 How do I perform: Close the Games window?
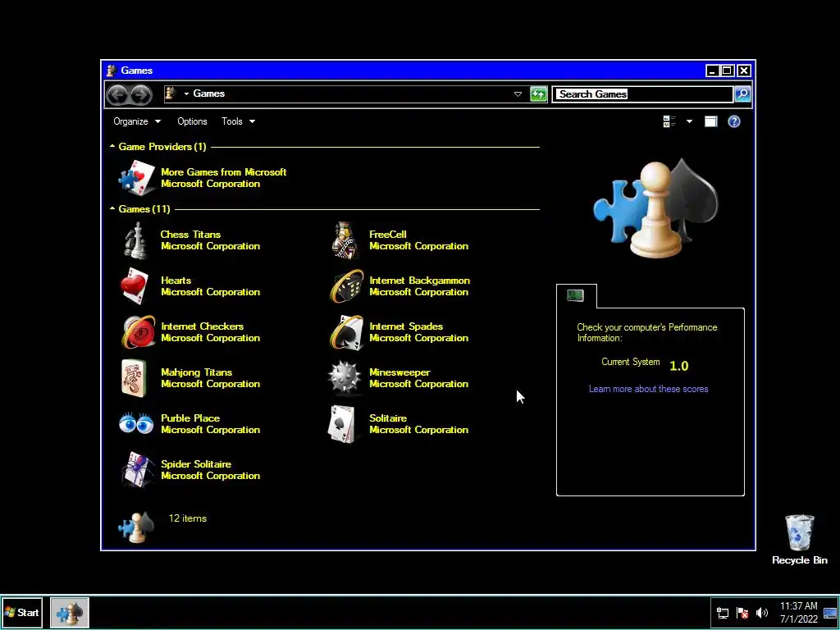coord(743,71)
